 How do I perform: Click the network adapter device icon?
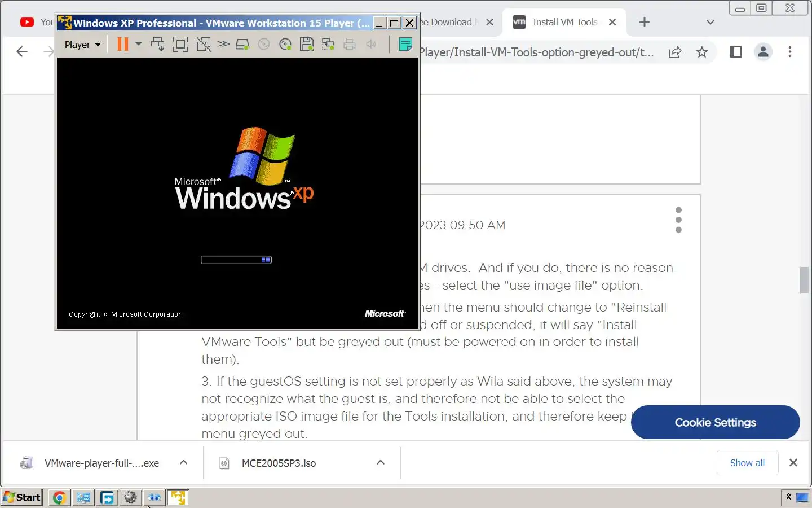pos(328,44)
